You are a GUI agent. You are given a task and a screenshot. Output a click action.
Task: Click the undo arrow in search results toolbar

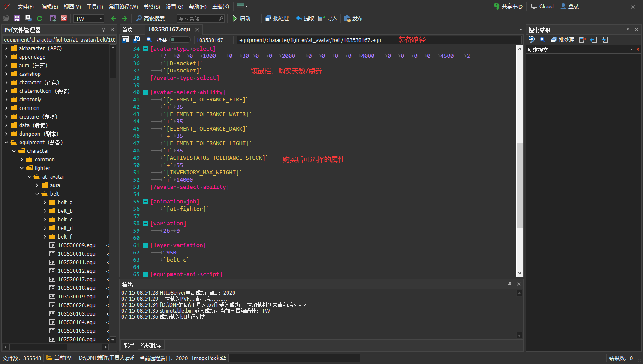point(532,40)
